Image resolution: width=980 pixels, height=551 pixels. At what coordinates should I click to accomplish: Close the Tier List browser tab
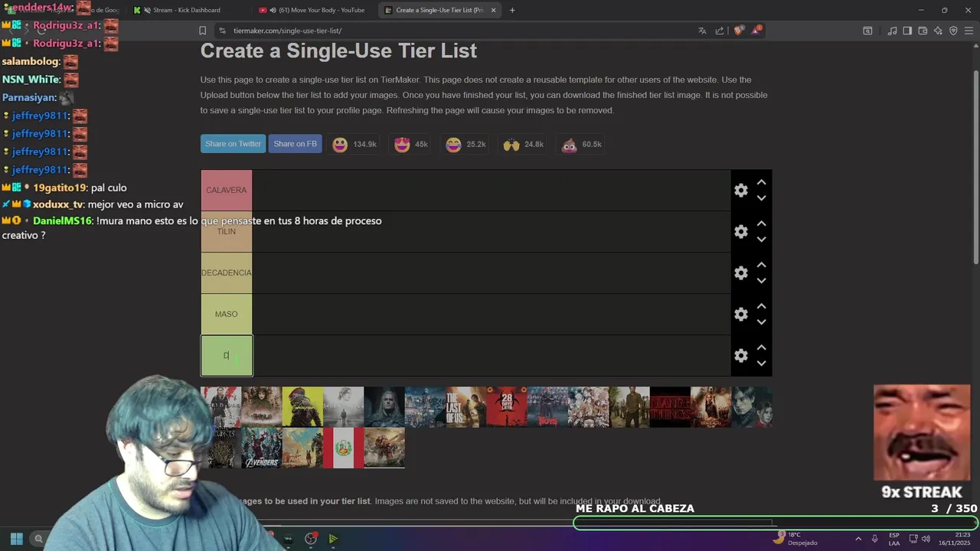point(493,10)
